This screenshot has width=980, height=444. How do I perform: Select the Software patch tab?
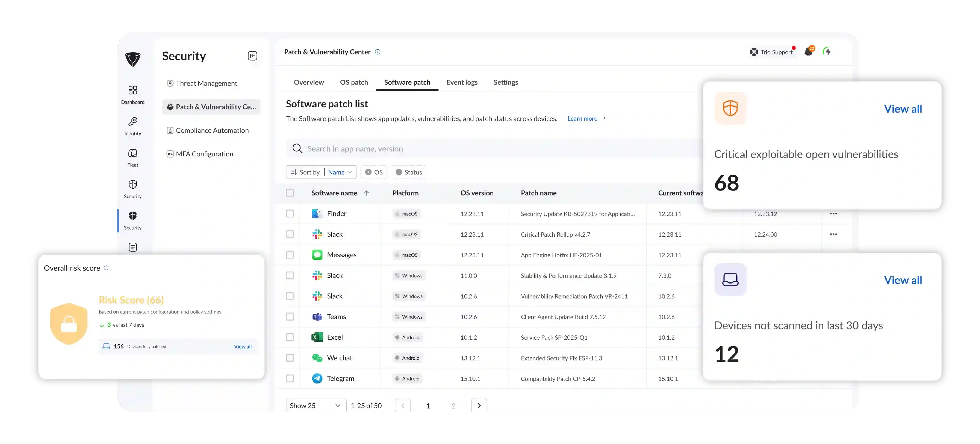click(x=407, y=82)
